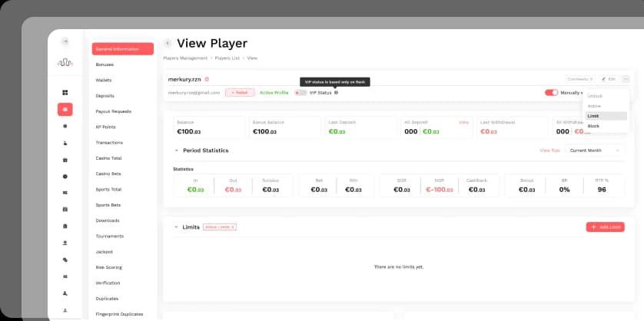The image size is (644, 321).
Task: Open the Current Month dropdown
Action: tap(596, 151)
